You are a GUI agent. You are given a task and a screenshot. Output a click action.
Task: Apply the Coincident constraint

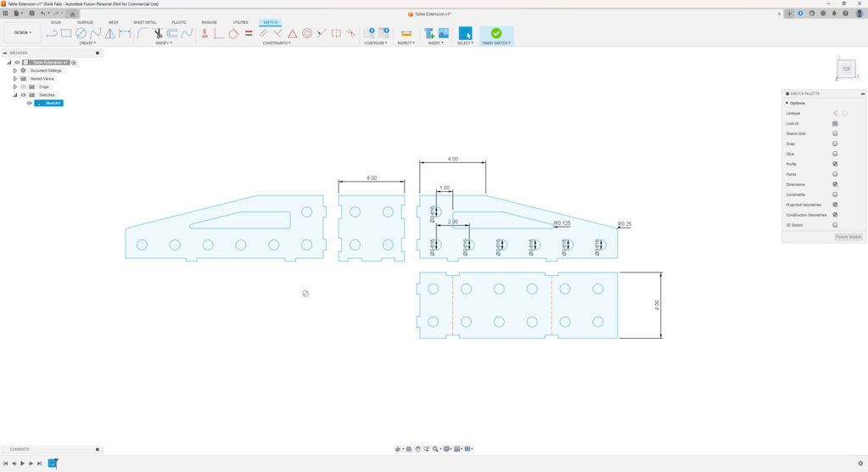point(219,34)
